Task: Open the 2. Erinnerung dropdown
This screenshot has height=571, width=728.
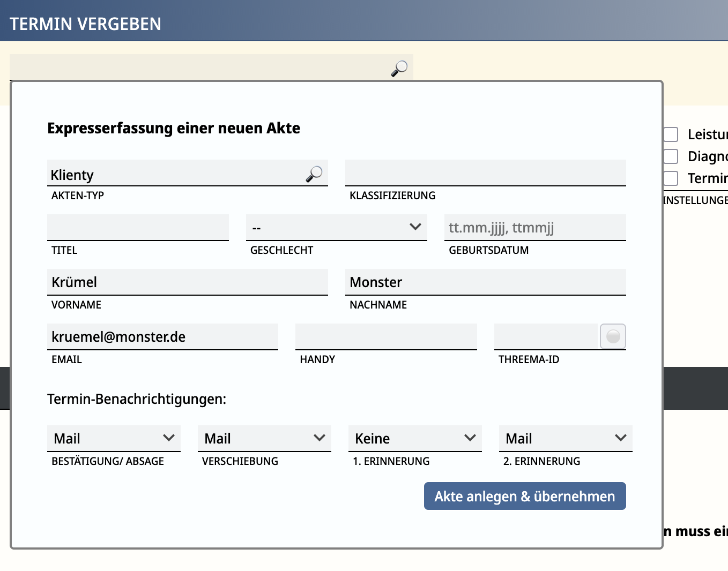Action: click(566, 438)
